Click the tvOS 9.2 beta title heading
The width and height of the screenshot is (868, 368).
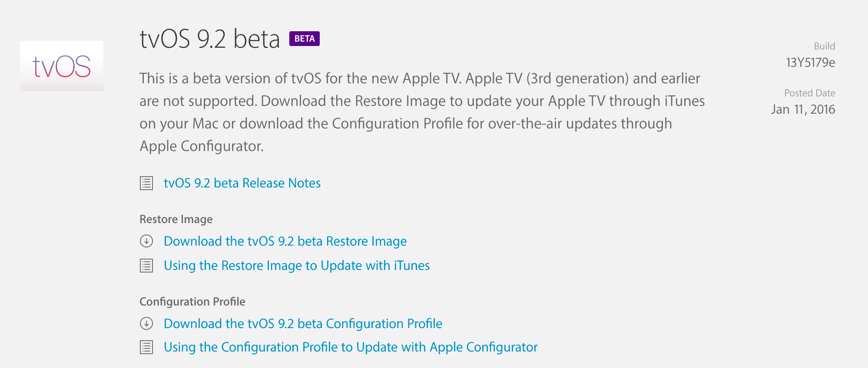click(210, 39)
